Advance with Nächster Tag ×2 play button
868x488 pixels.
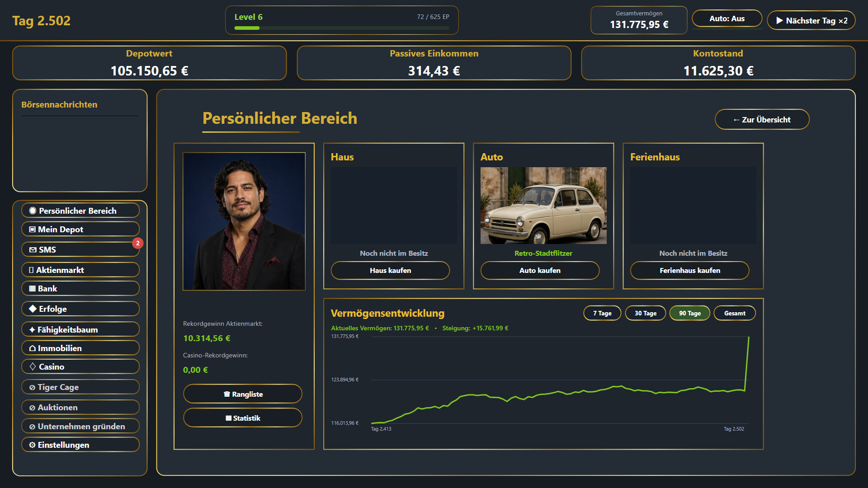[811, 20]
